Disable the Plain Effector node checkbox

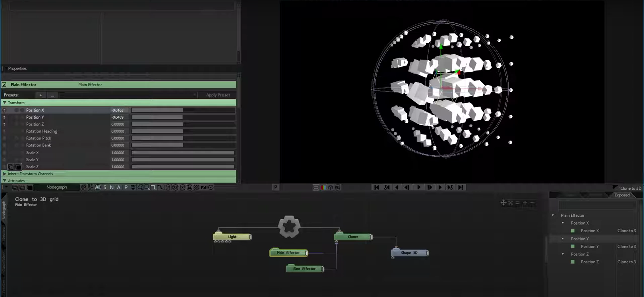4,85
